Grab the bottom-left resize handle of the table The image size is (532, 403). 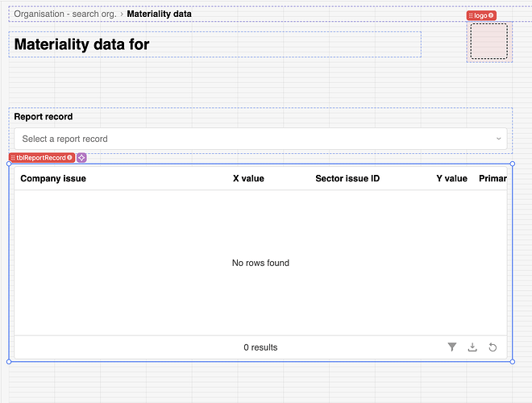[9, 362]
